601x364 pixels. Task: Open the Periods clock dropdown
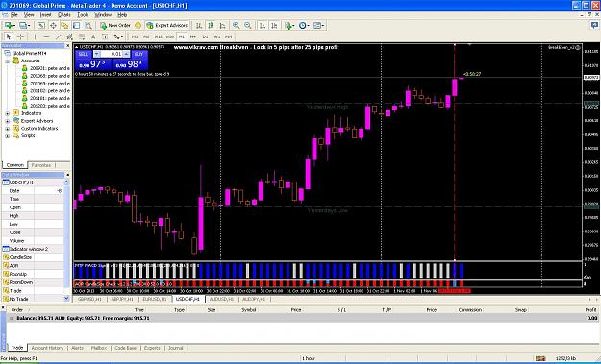click(x=304, y=25)
